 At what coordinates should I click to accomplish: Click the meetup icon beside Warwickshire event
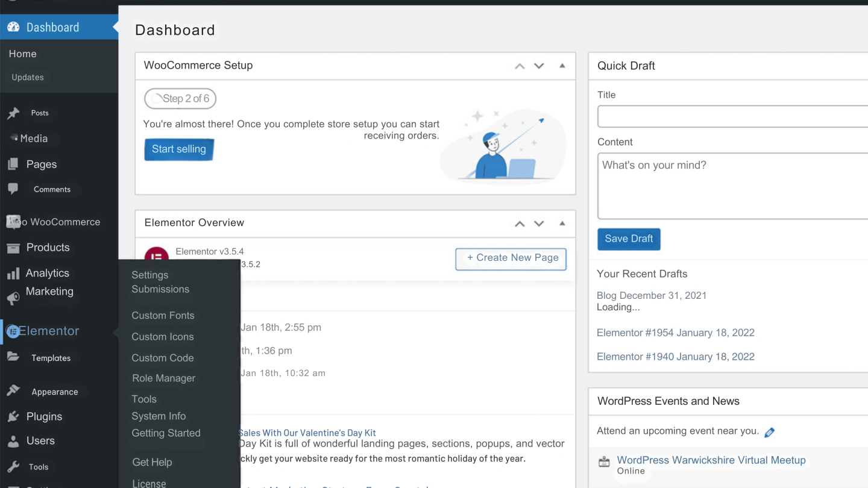604,462
